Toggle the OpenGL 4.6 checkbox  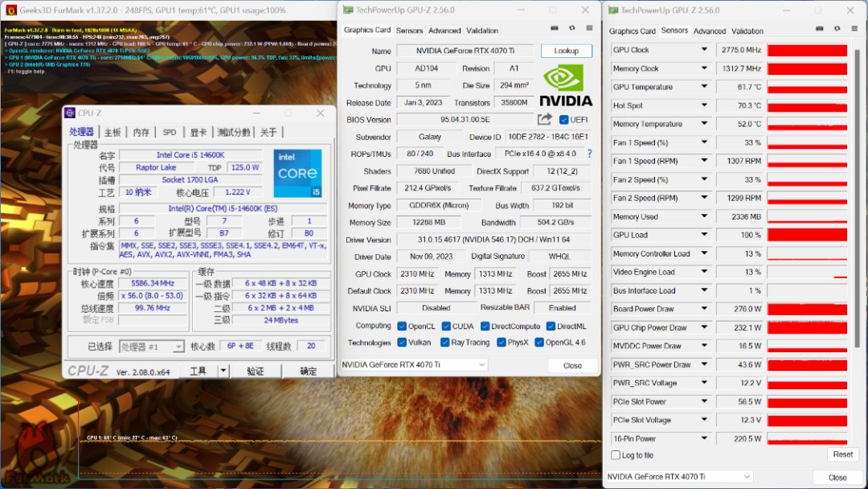coord(539,343)
